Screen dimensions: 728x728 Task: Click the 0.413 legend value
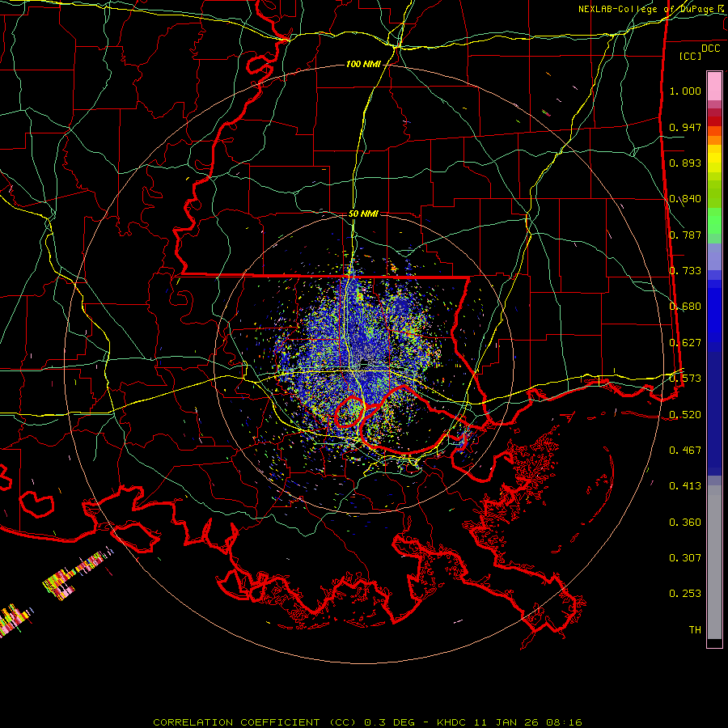pos(685,486)
